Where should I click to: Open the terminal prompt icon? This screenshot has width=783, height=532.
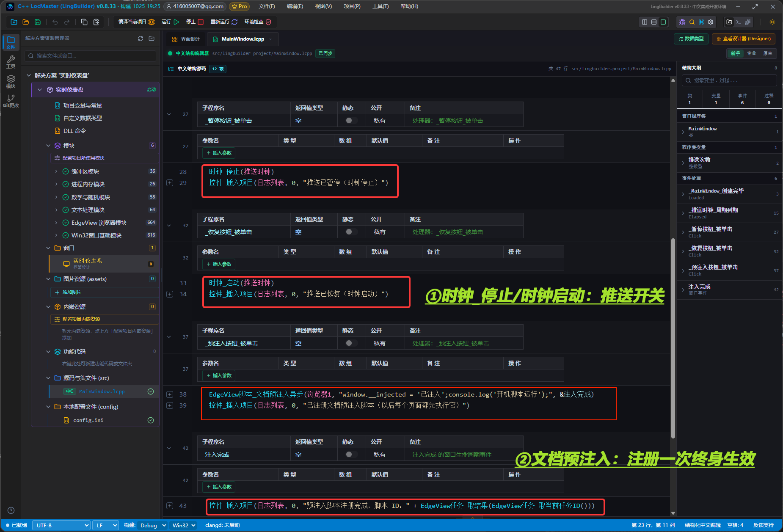coord(739,22)
